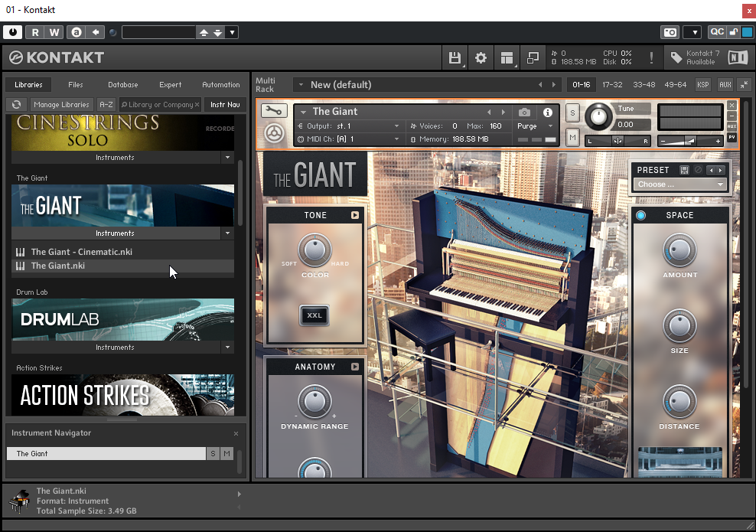Click the exclamation mark warning icon
Screen dimensions: 756x532
pos(651,58)
